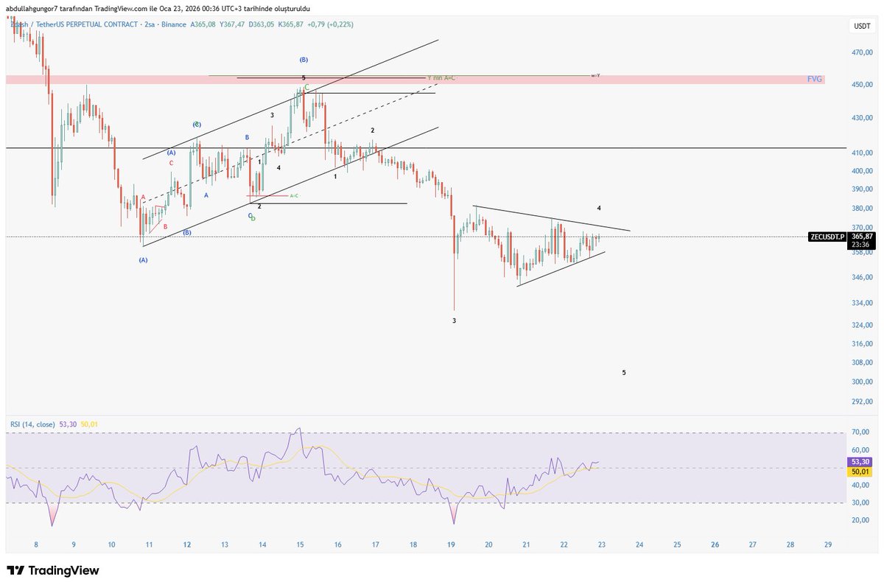Click the date label 23 on time axis
Screen dimensions: 884x588
click(600, 546)
